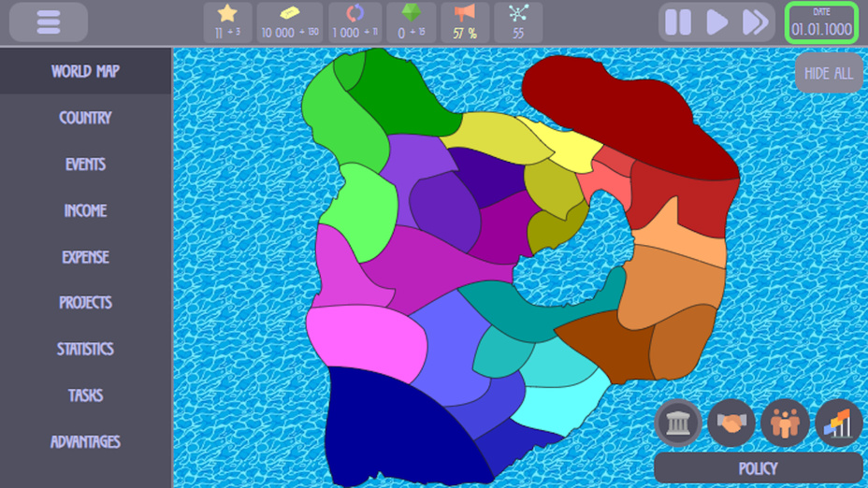Click the gold bar treasury indicator

290,22
